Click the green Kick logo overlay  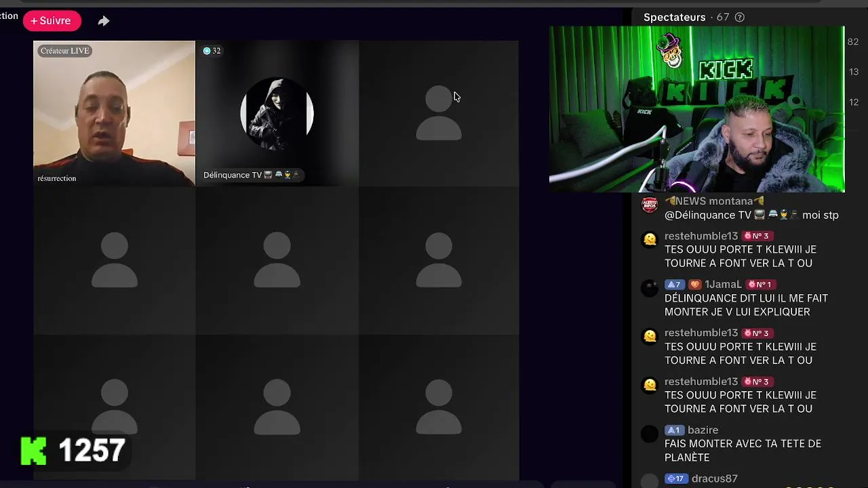coord(33,451)
